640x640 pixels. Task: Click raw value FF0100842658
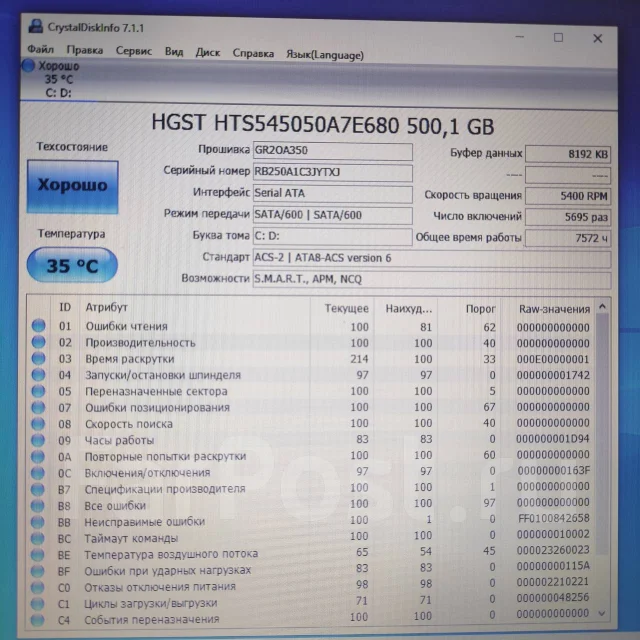coord(553,518)
